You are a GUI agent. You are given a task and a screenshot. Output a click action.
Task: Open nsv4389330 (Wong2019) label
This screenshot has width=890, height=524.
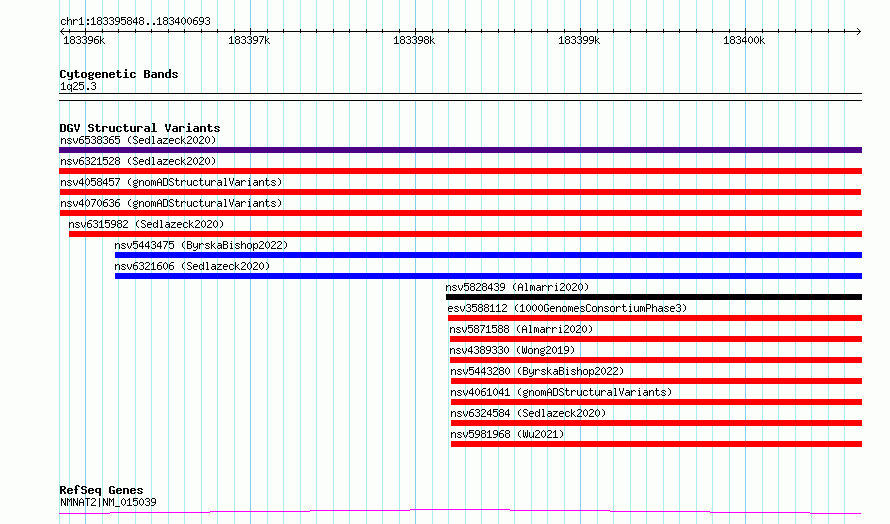512,350
